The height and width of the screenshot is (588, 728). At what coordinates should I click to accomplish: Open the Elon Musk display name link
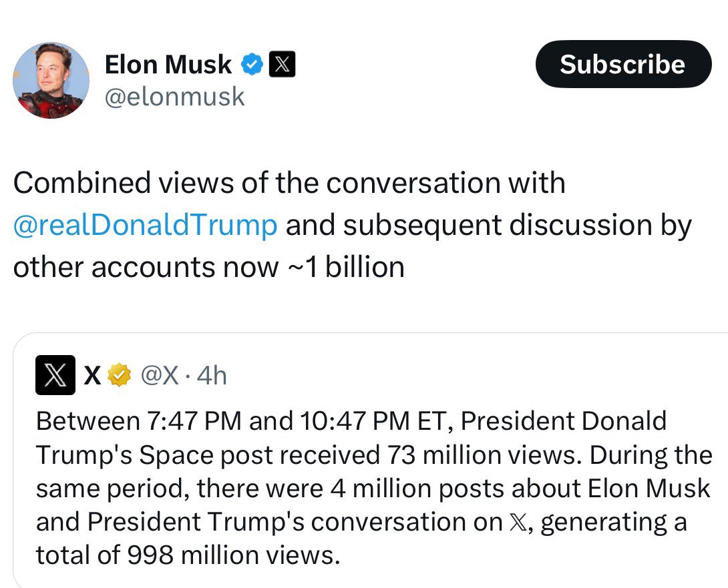click(168, 65)
